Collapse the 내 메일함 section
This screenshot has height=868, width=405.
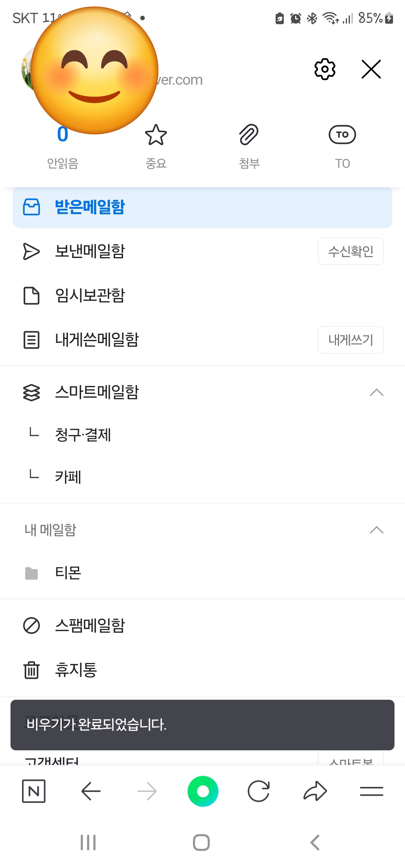376,530
